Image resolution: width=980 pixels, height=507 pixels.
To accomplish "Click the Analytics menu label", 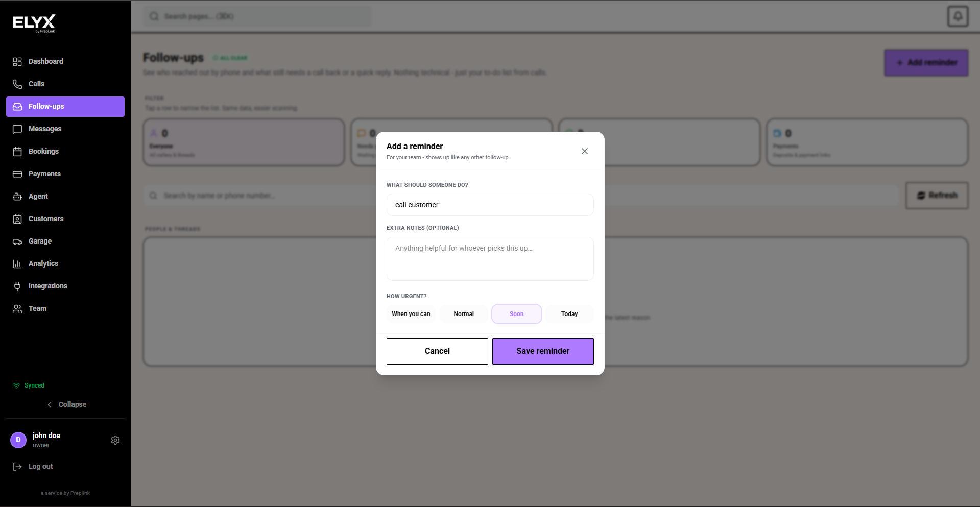I will pos(43,264).
